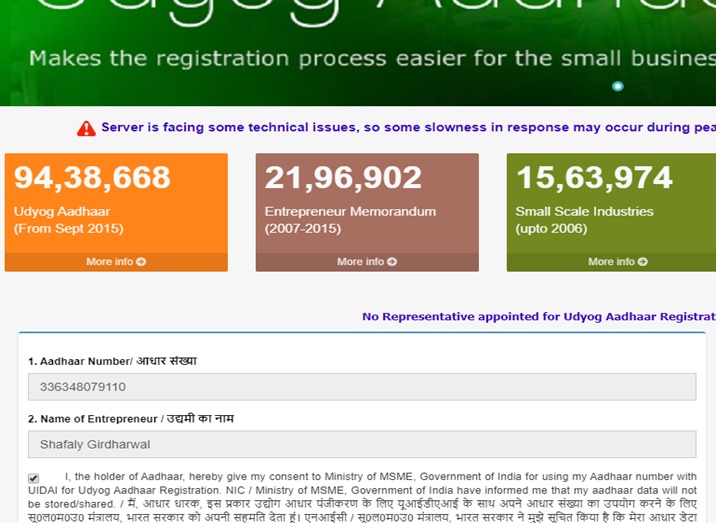Open More info for Entrepreneur Memorandum card
The height and width of the screenshot is (523, 716).
pos(367,262)
